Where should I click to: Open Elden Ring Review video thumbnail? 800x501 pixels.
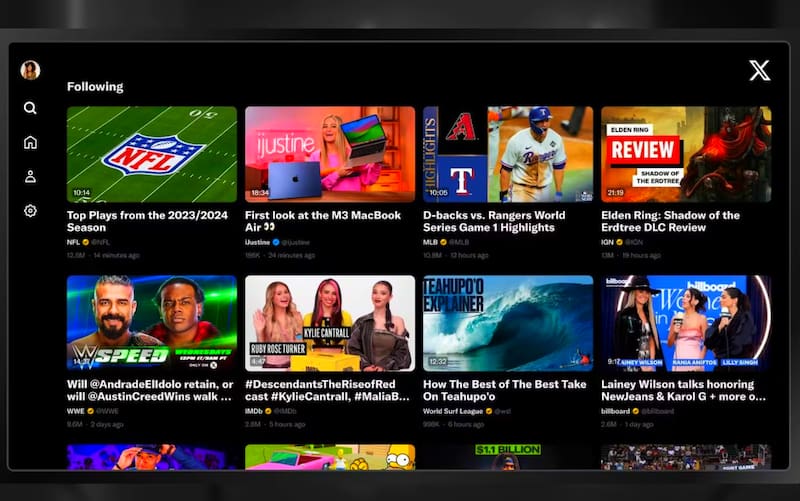[x=685, y=154]
